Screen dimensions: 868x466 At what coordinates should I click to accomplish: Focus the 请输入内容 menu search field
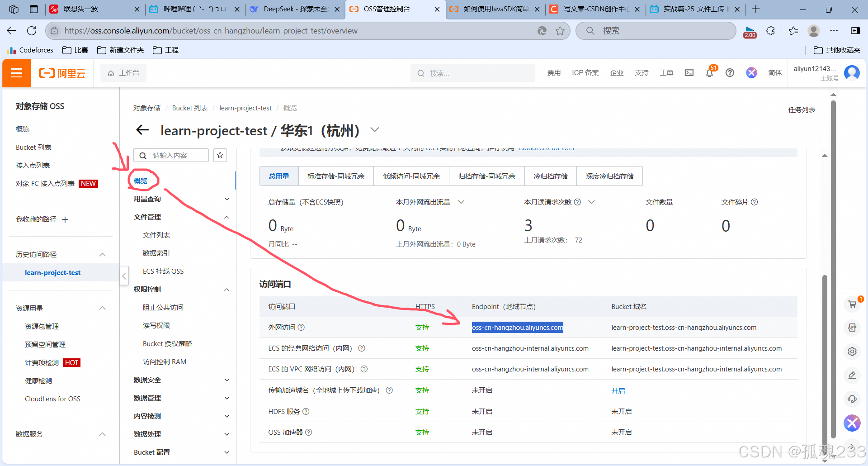tap(171, 155)
